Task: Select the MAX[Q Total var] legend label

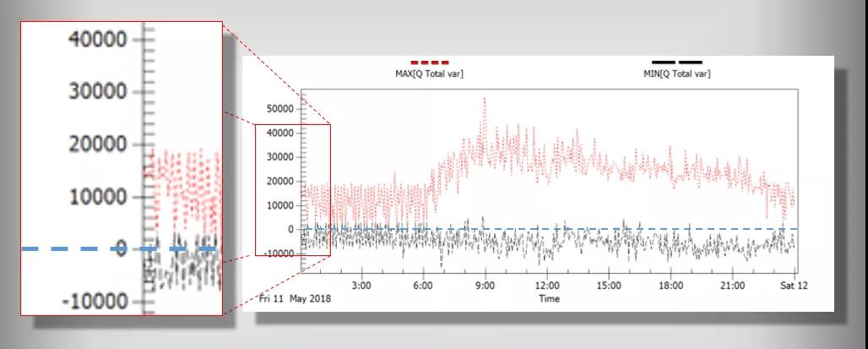Action: 429,74
